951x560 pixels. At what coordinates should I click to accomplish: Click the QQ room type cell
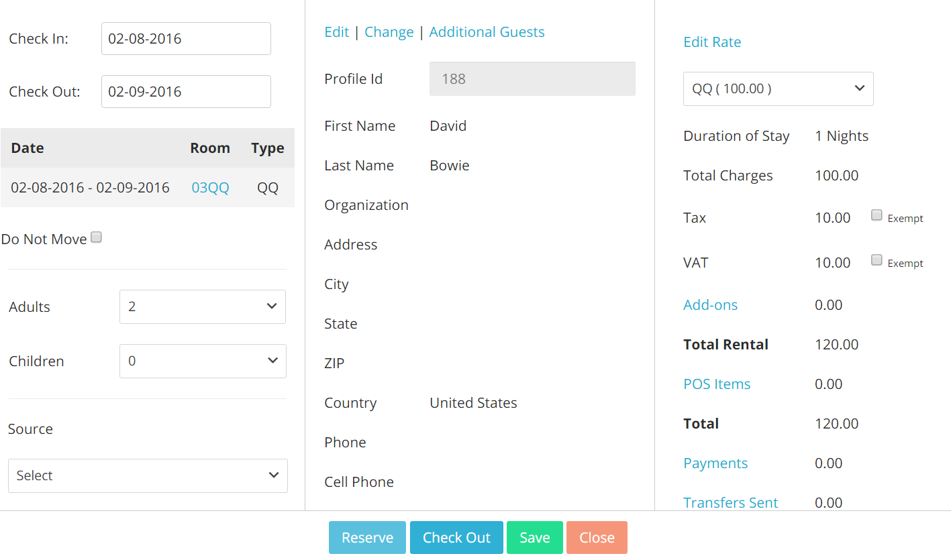tap(268, 188)
